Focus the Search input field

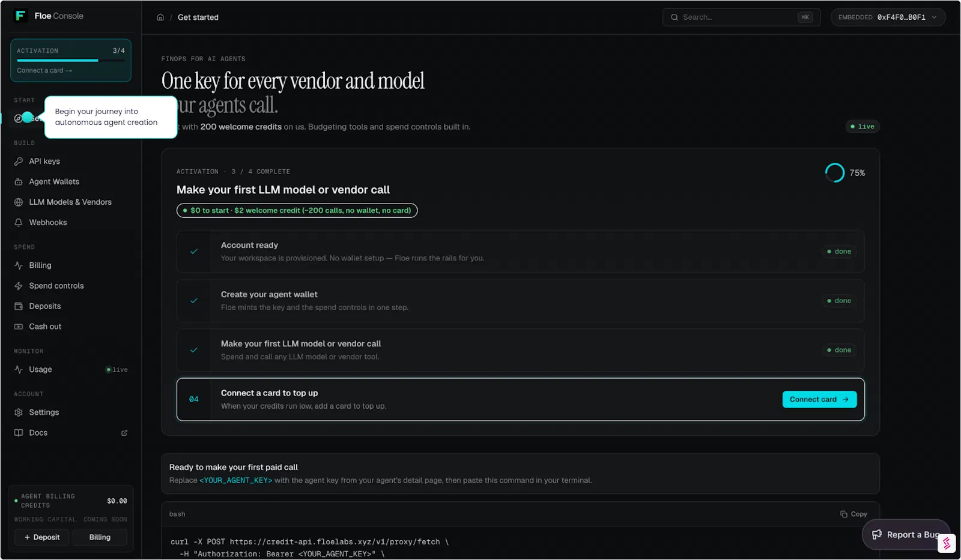point(741,17)
